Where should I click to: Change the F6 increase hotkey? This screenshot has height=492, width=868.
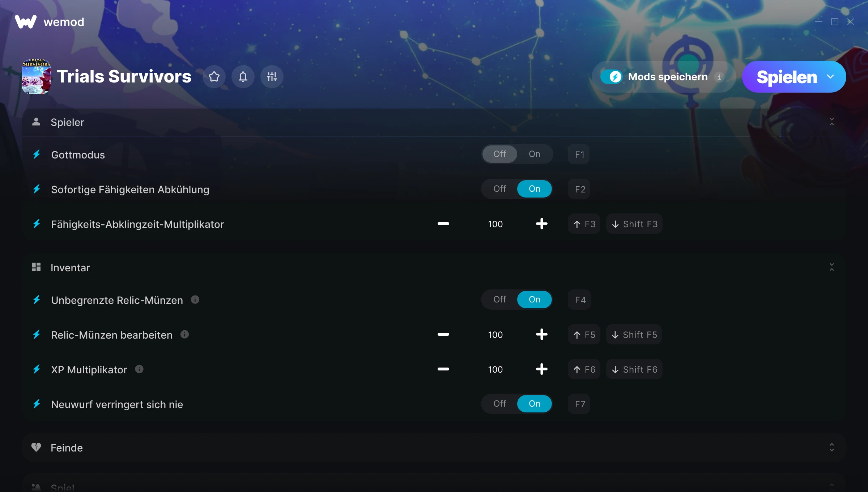584,369
